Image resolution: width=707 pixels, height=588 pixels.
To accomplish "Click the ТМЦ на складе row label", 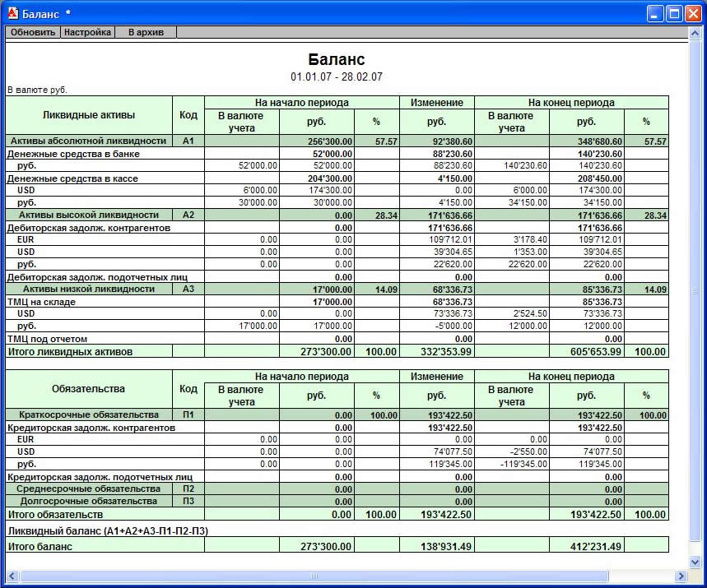I will [x=41, y=302].
